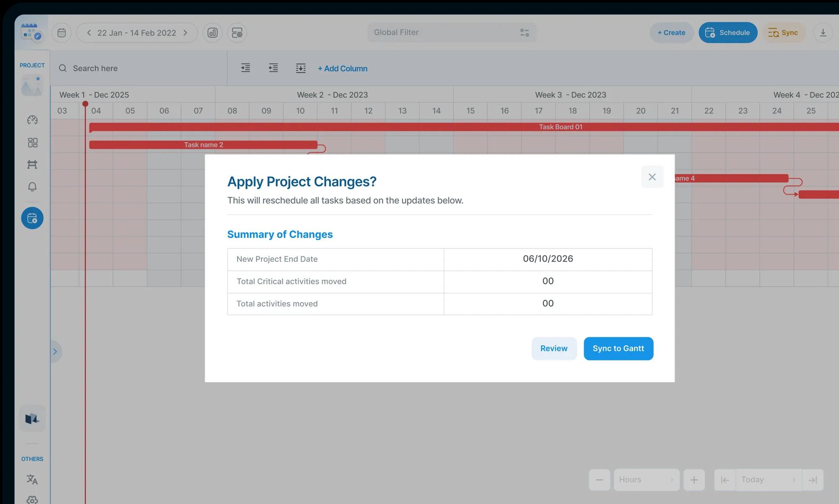Jump to timeline end arrow
The image size is (839, 504).
point(813,480)
